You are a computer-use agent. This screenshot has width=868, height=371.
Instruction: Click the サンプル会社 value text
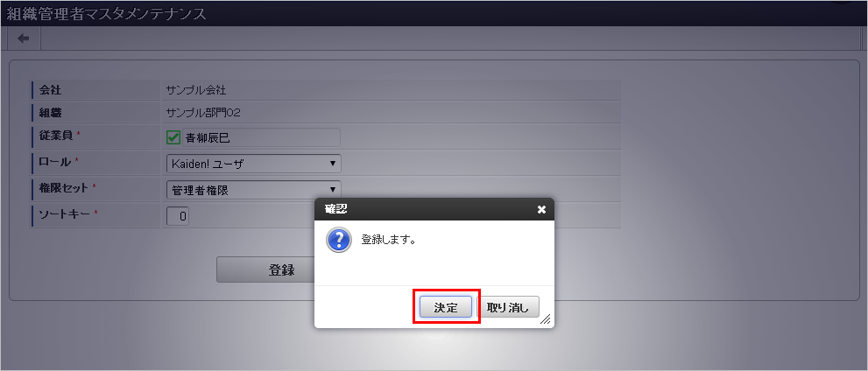[x=196, y=89]
